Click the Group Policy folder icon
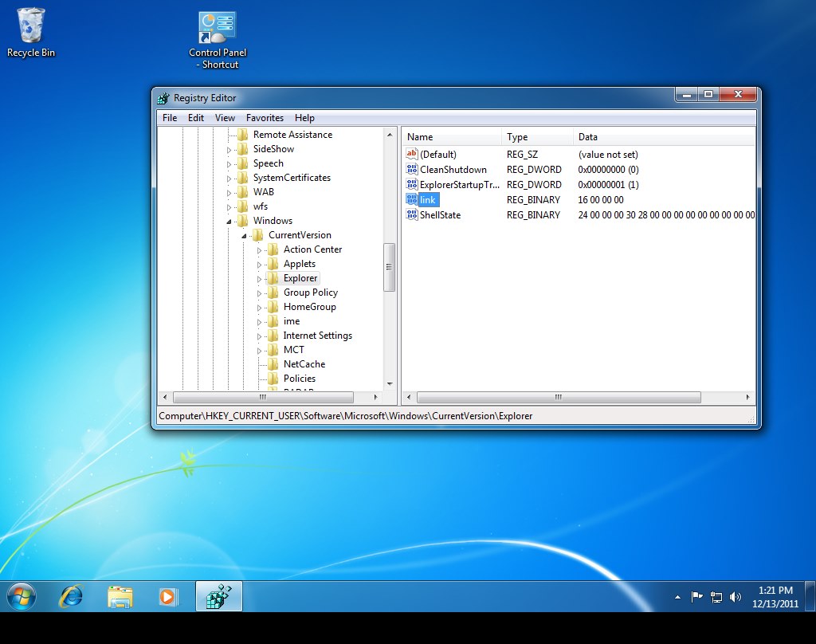 click(x=273, y=293)
